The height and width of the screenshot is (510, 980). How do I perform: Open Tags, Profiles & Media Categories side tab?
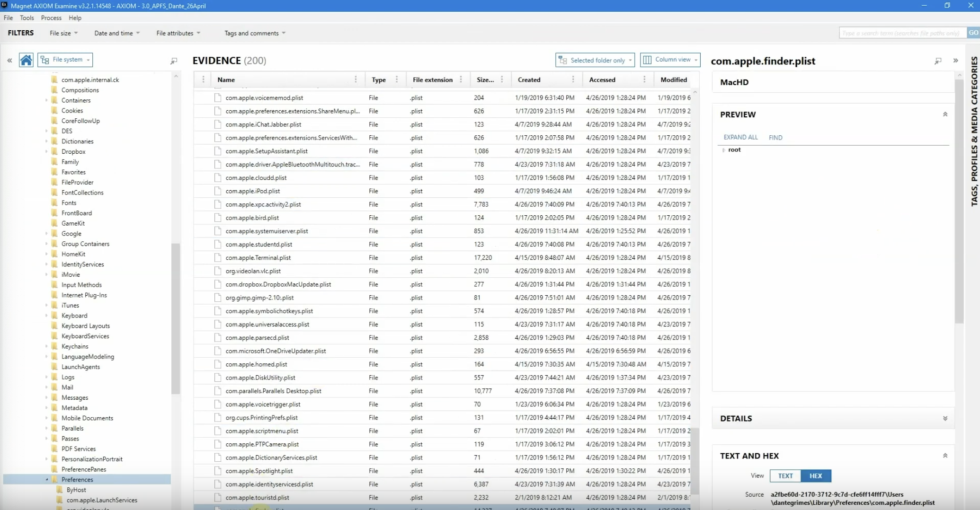pyautogui.click(x=974, y=131)
